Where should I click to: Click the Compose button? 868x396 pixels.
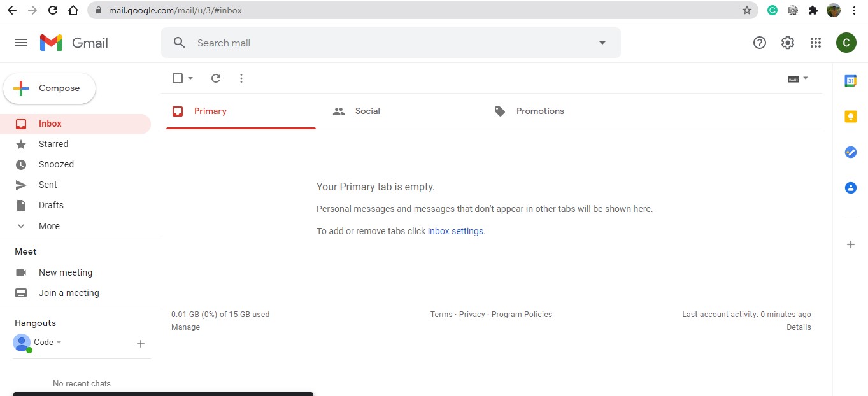(x=50, y=88)
